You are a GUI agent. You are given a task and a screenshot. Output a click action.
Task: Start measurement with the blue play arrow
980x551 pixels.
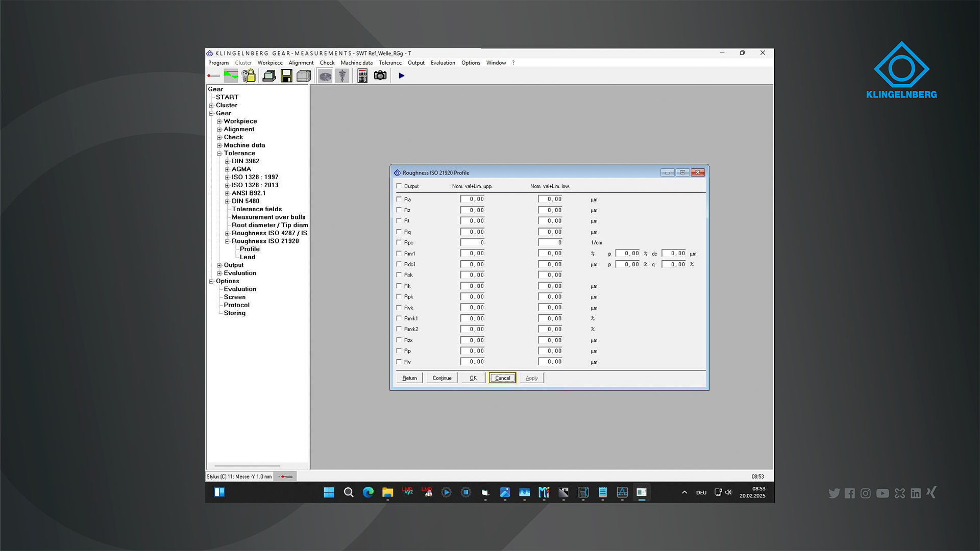point(402,76)
